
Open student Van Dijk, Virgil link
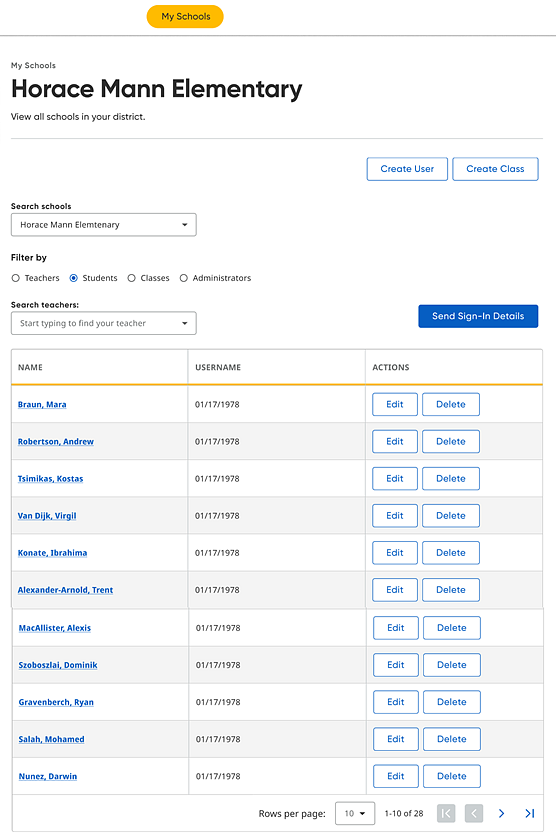pyautogui.click(x=47, y=516)
